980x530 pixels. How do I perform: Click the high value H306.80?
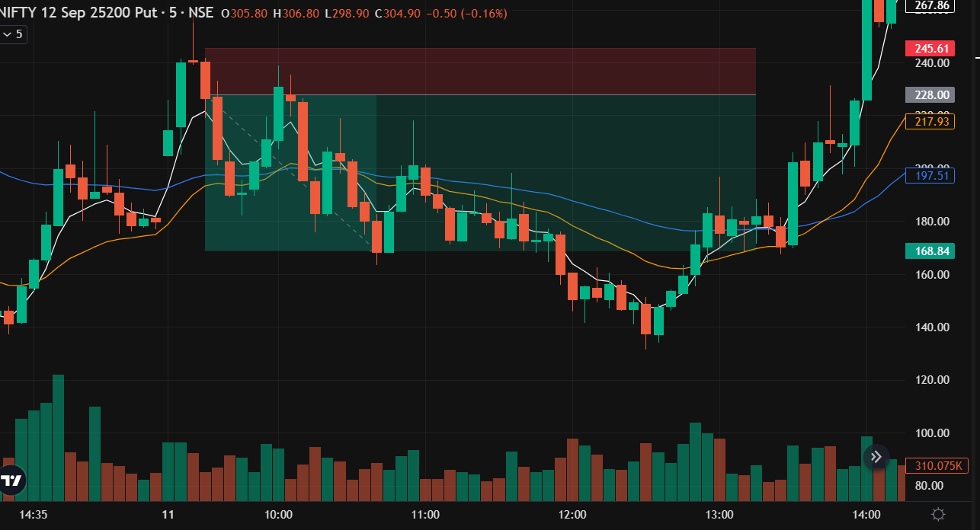click(x=296, y=14)
